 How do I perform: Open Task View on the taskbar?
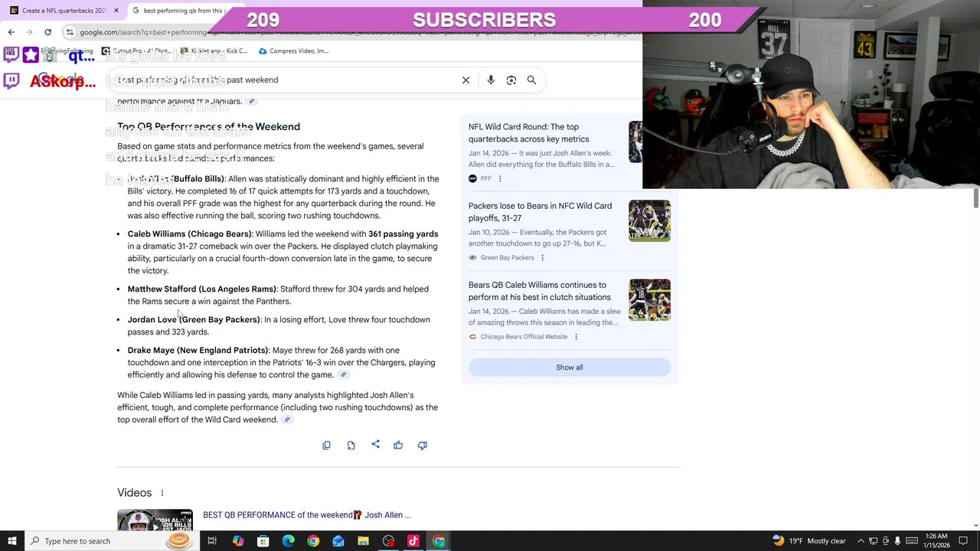[212, 541]
